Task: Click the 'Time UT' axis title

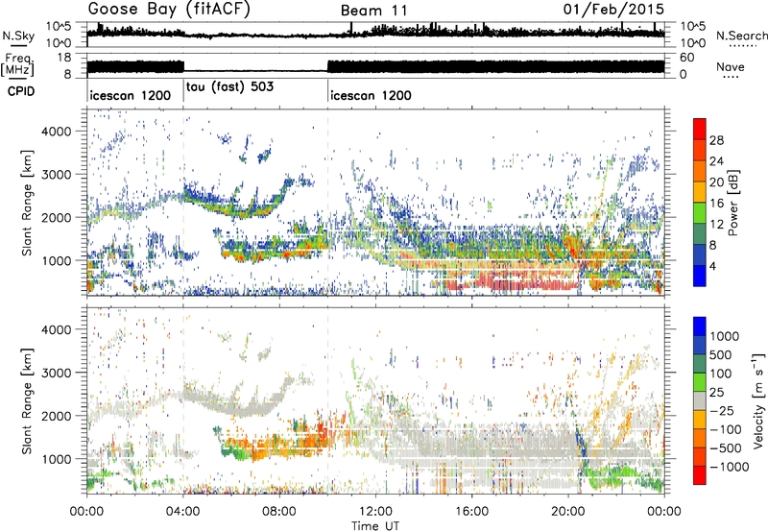Action: click(x=375, y=526)
